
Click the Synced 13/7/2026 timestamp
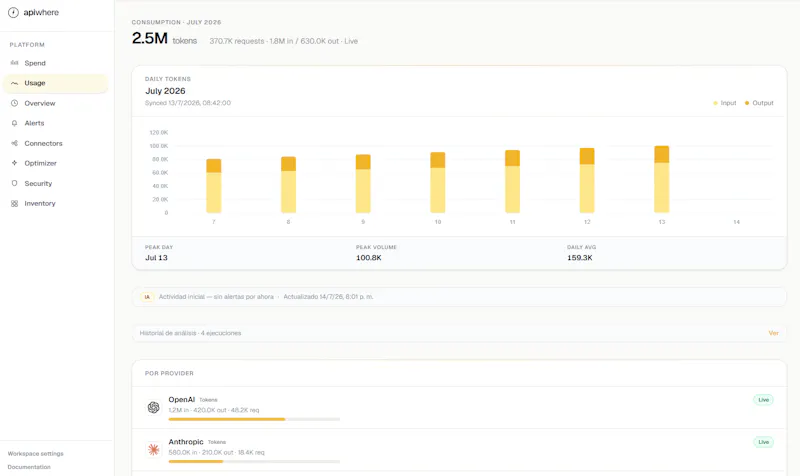pos(188,103)
